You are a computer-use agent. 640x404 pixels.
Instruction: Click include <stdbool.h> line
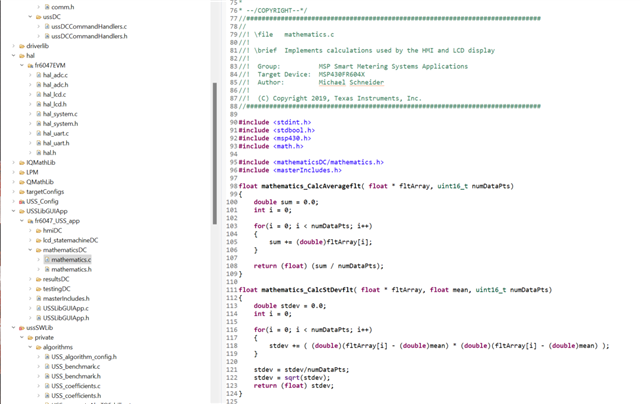(277, 130)
